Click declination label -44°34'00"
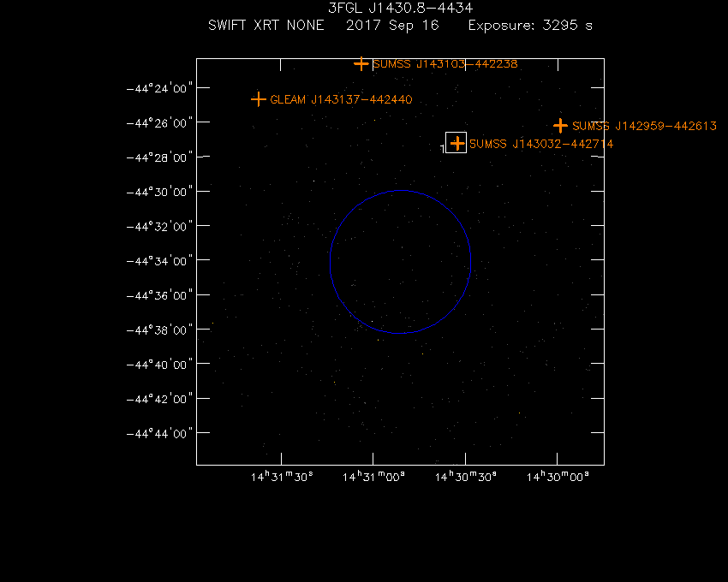 159,261
